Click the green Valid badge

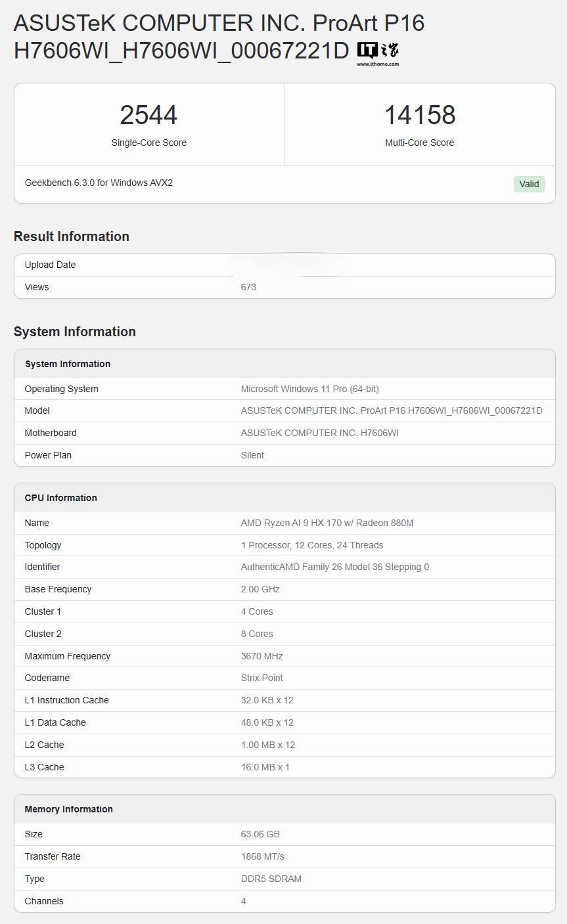529,184
